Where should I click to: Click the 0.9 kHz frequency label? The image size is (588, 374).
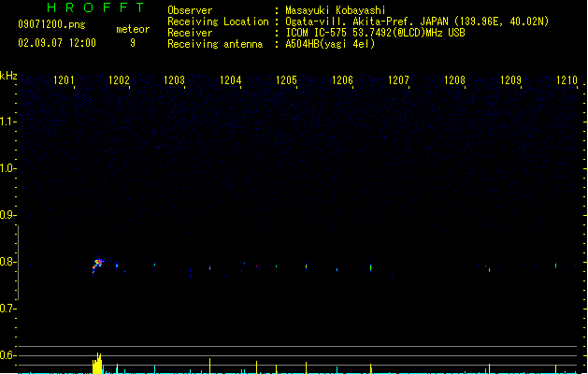[x=7, y=214]
